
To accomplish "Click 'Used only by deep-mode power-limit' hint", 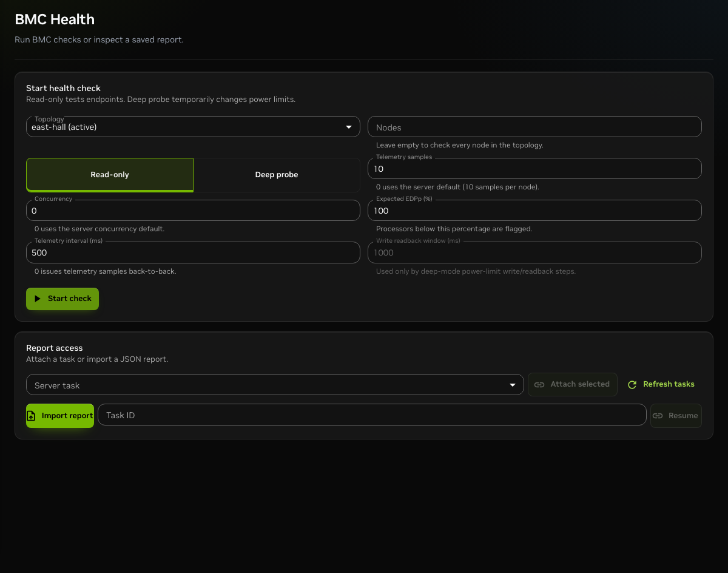I will tap(476, 271).
